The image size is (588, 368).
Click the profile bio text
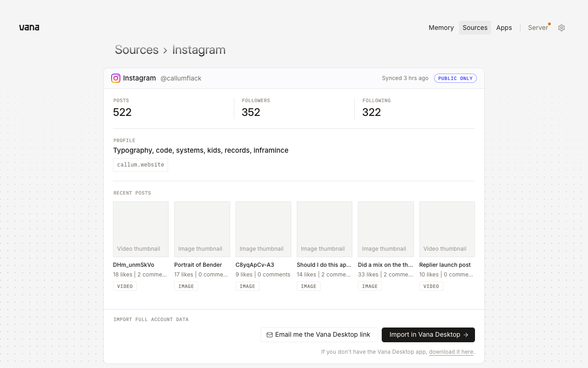201,150
